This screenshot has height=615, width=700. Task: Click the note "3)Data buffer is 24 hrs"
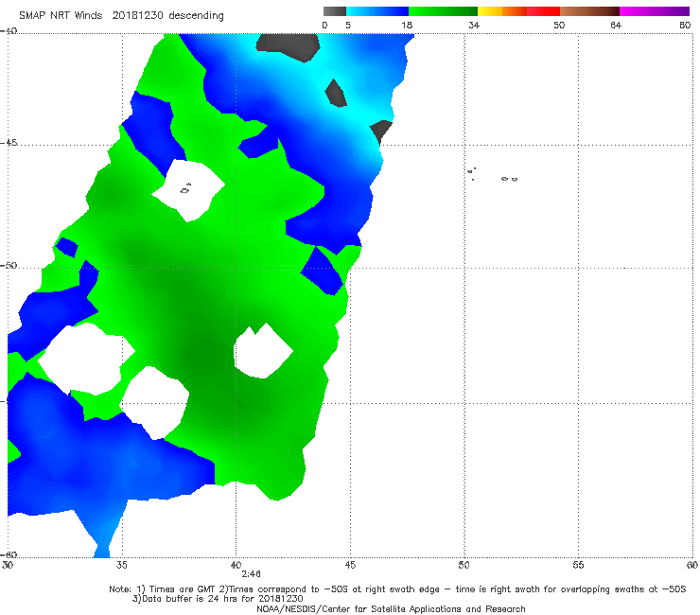click(218, 599)
